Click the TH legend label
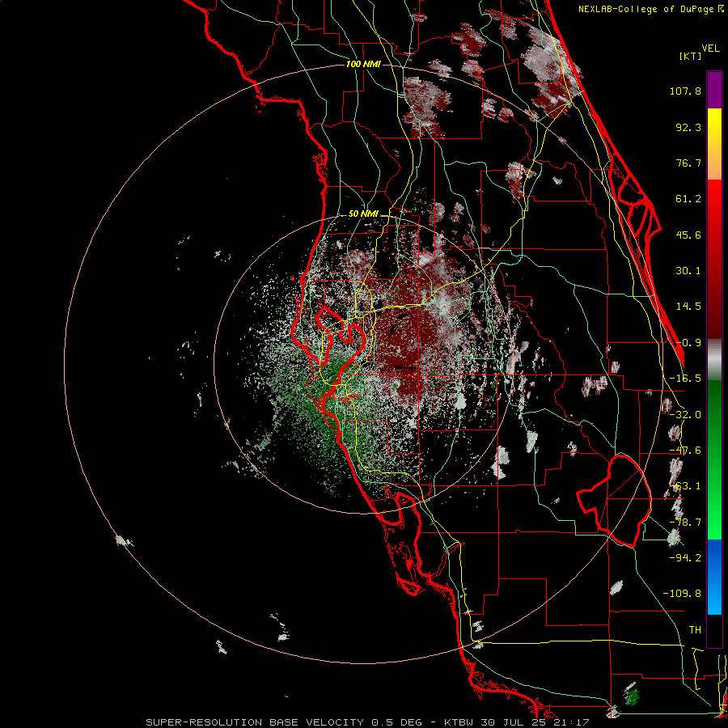 pyautogui.click(x=695, y=630)
